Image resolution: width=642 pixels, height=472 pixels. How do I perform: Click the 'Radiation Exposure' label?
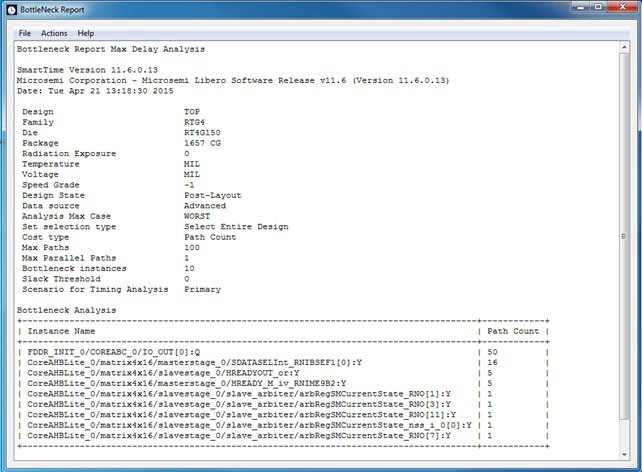click(x=69, y=154)
